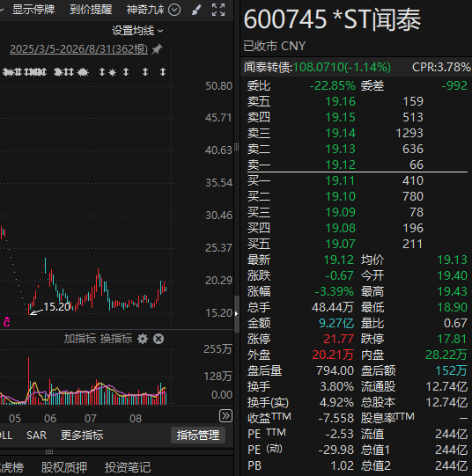Click the date range 2025/3/5-2026/8/31 link
Viewport: 472px width, 476px height.
pyautogui.click(x=78, y=49)
